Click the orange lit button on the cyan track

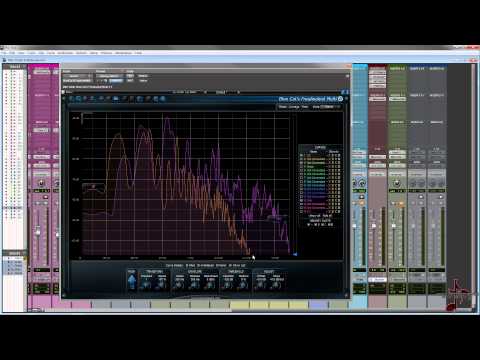pyautogui.click(x=362, y=203)
